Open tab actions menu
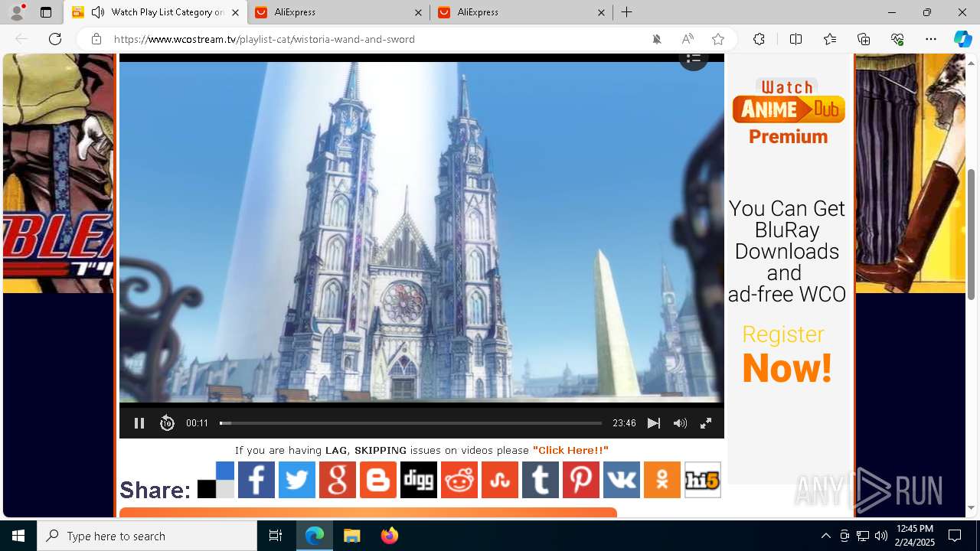Image resolution: width=980 pixels, height=551 pixels. (x=46, y=12)
